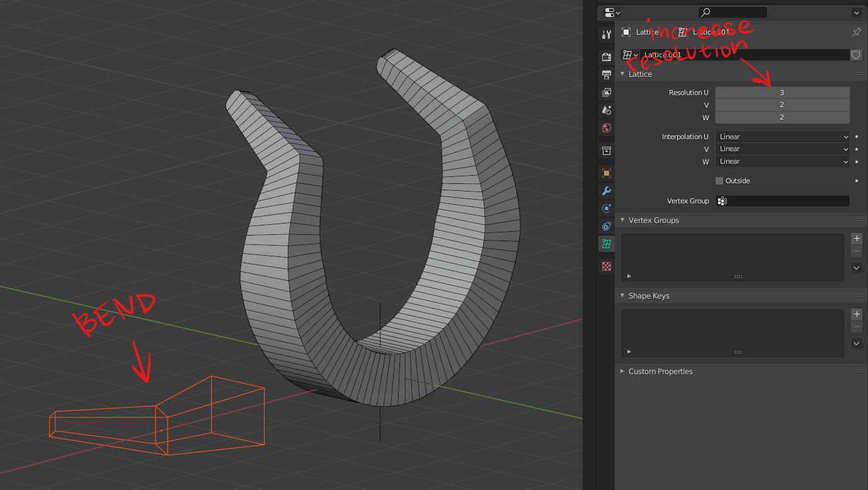Enable the Outside checkbox
The height and width of the screenshot is (490, 868).
[x=719, y=181]
